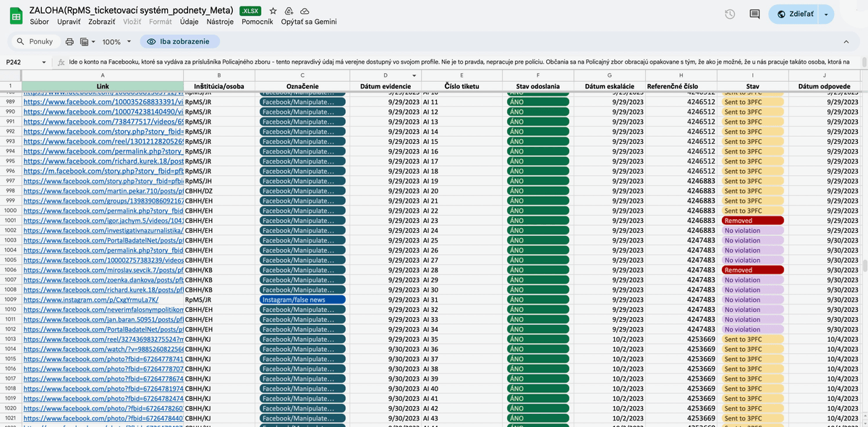The image size is (868, 427).
Task: Open the arrow next to Zdieľať
Action: [827, 14]
